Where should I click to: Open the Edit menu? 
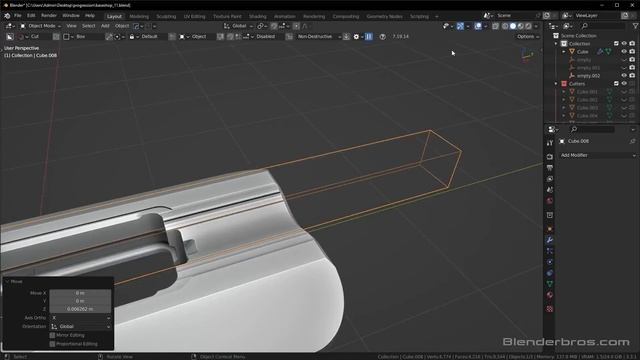point(31,16)
